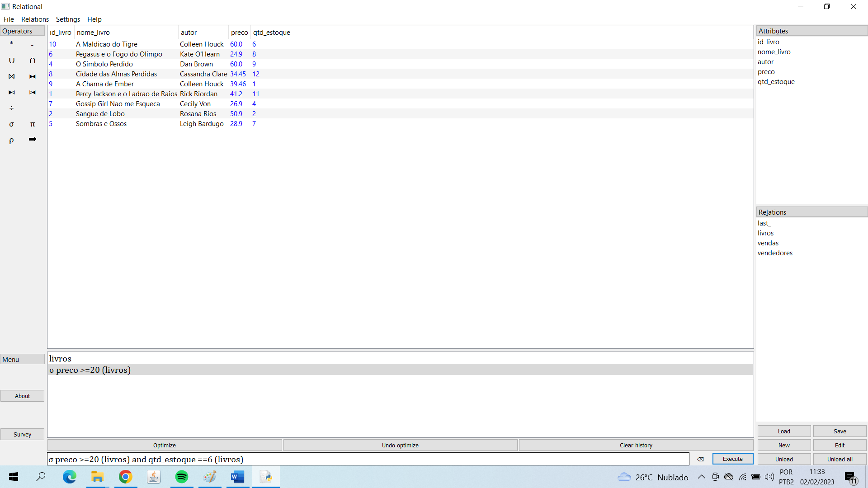Viewport: 868px width, 488px height.
Task: Select row 'O Simbolo Perdido'
Action: pyautogui.click(x=400, y=64)
